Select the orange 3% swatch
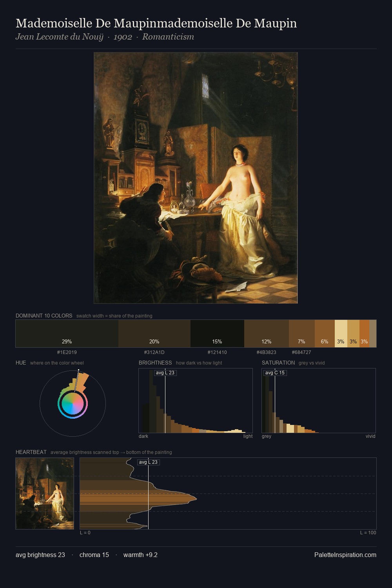Viewport: 392px width, 588px height. 364,334
